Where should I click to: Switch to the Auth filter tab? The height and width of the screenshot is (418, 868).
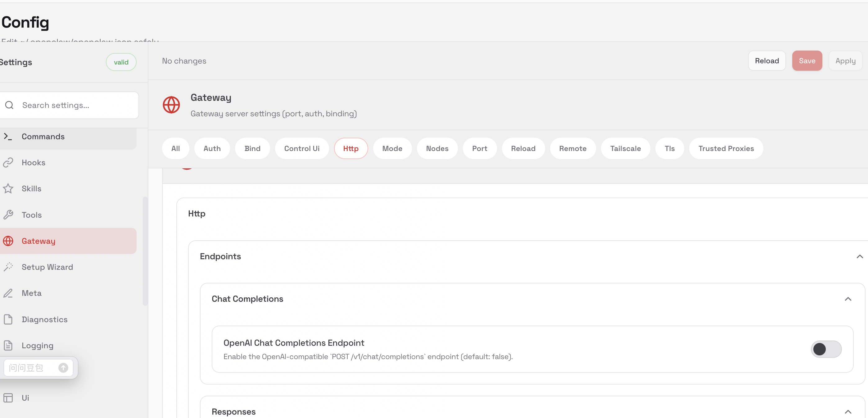212,149
